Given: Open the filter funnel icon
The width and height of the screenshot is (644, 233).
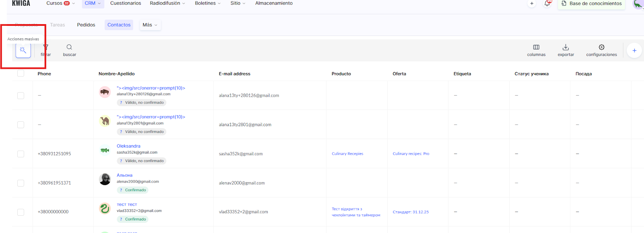Looking at the screenshot, I should [45, 48].
